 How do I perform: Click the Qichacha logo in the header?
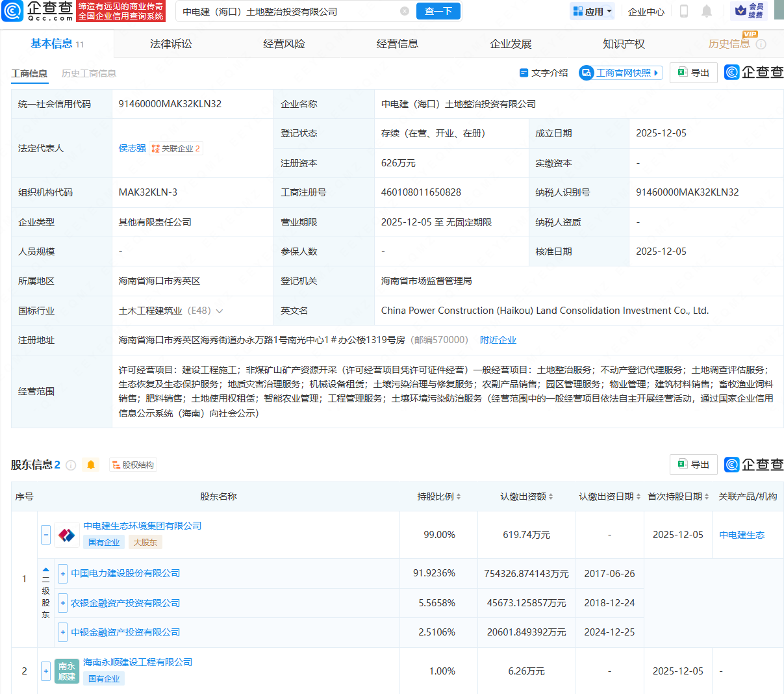click(38, 11)
